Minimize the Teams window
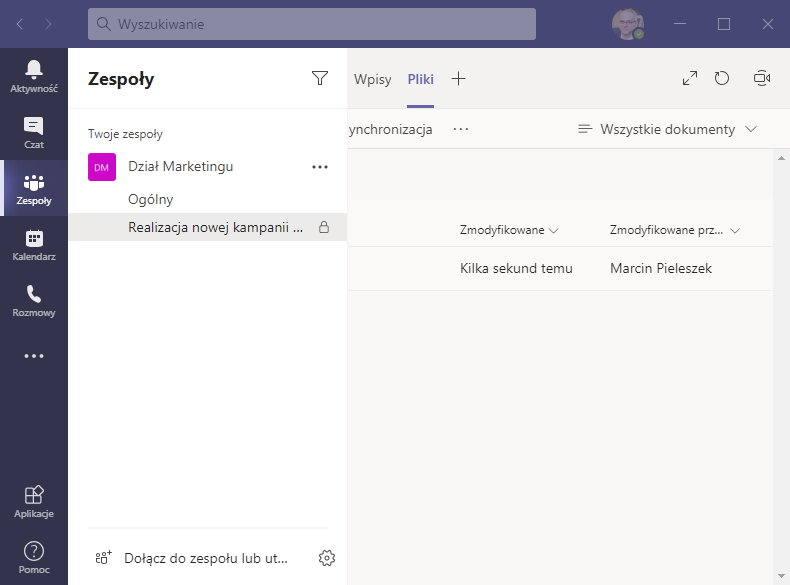The image size is (790, 585). tap(680, 24)
